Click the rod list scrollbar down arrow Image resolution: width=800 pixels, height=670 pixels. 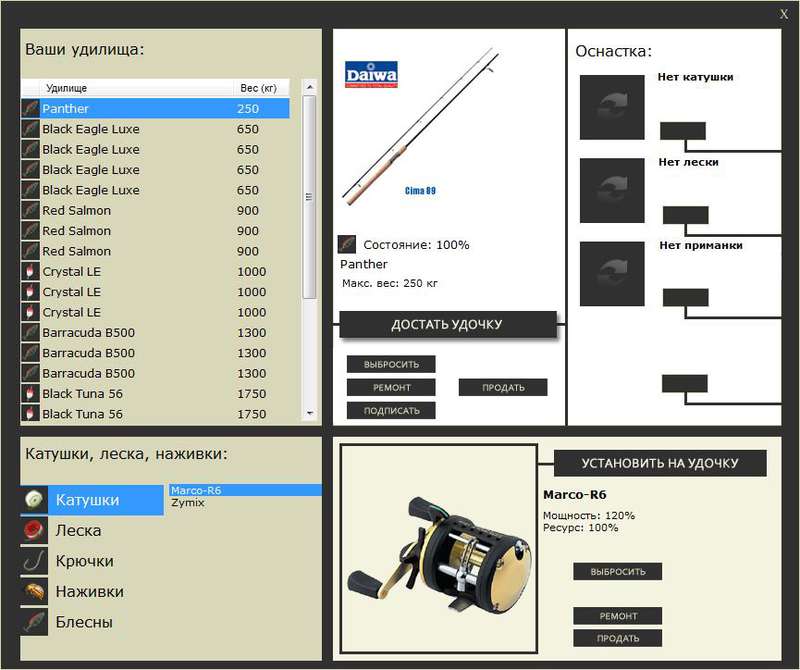[309, 413]
